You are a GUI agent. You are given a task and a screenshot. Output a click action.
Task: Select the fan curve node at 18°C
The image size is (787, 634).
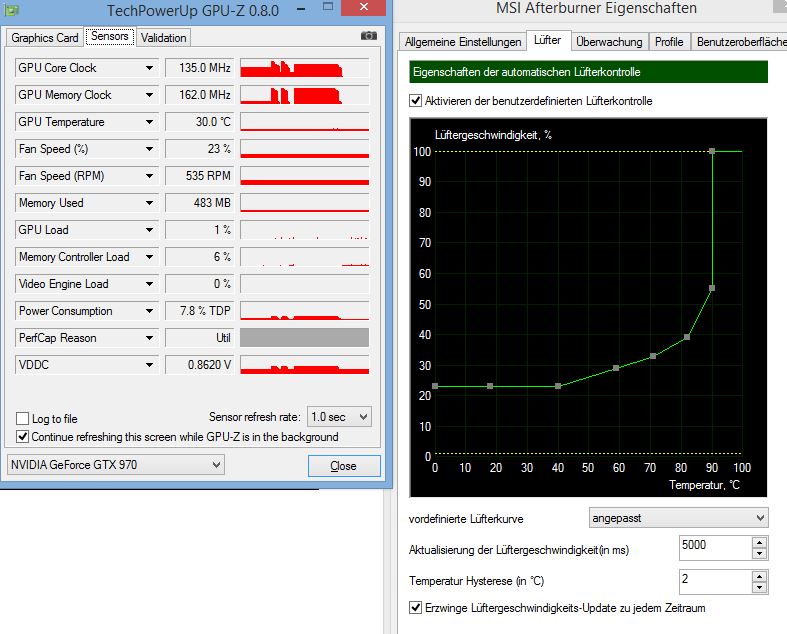click(490, 386)
